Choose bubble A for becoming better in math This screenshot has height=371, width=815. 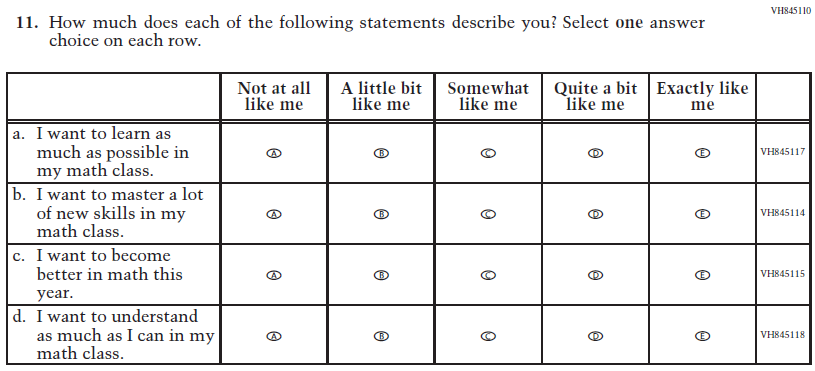(x=274, y=275)
